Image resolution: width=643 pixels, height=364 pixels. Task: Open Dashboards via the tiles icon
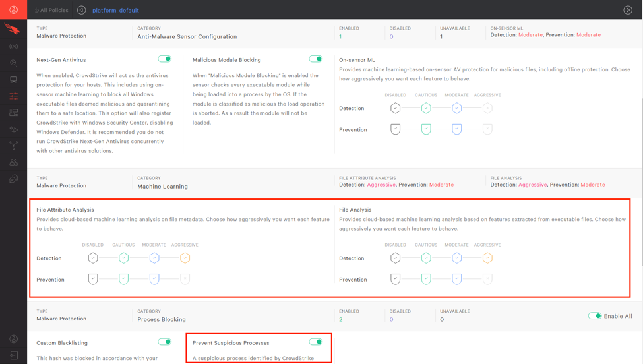click(14, 112)
